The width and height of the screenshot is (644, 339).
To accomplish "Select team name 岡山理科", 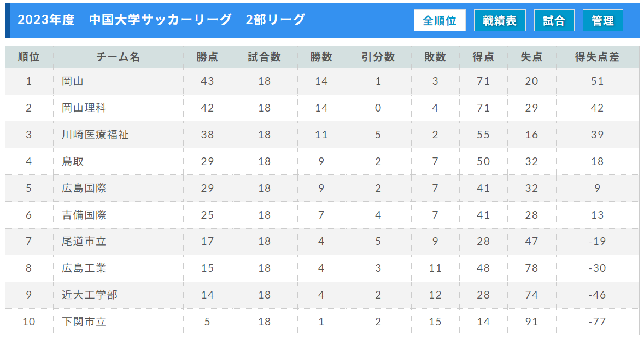I will tap(84, 108).
